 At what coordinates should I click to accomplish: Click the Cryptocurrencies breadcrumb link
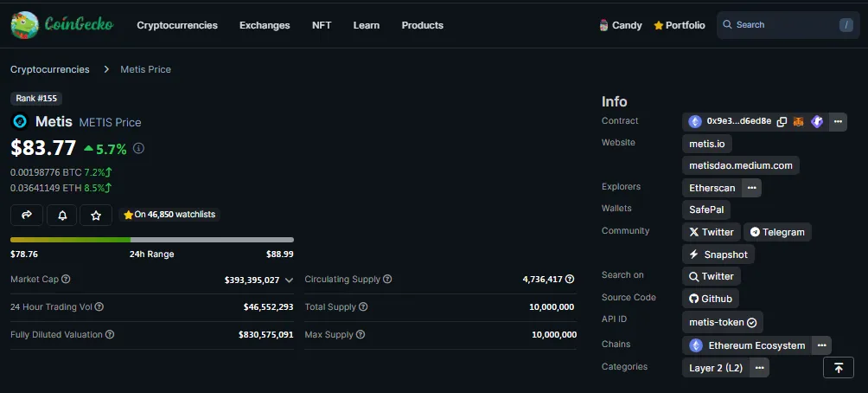[50, 69]
